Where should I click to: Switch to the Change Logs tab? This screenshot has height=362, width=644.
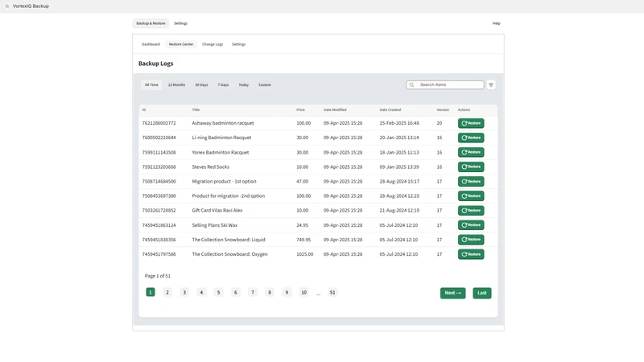tap(213, 44)
